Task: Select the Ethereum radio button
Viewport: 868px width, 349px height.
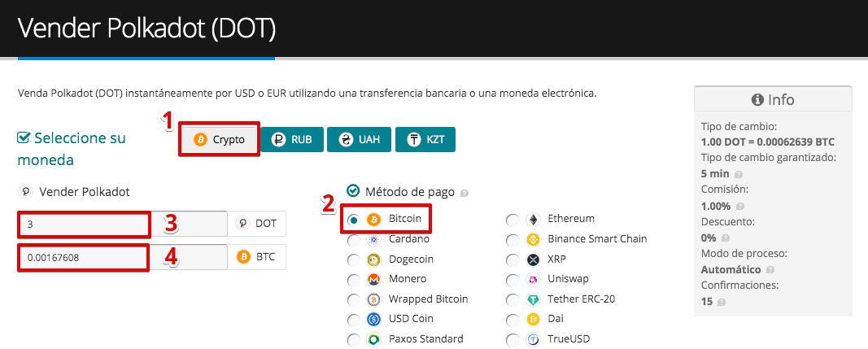Action: point(513,220)
